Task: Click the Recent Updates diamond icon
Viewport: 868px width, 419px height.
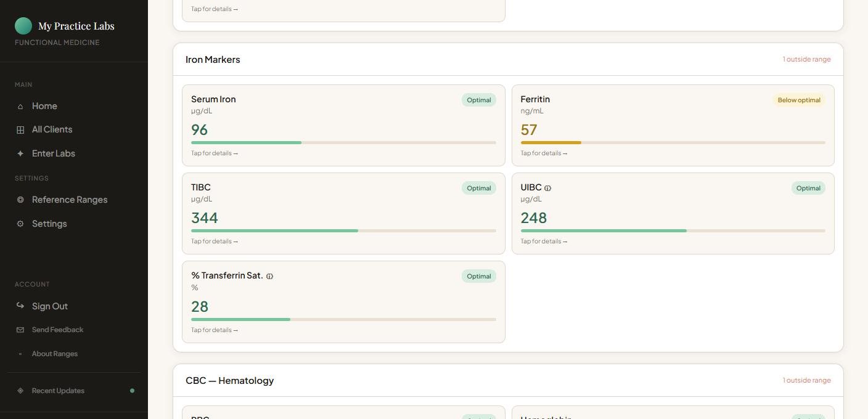Action: click(20, 391)
